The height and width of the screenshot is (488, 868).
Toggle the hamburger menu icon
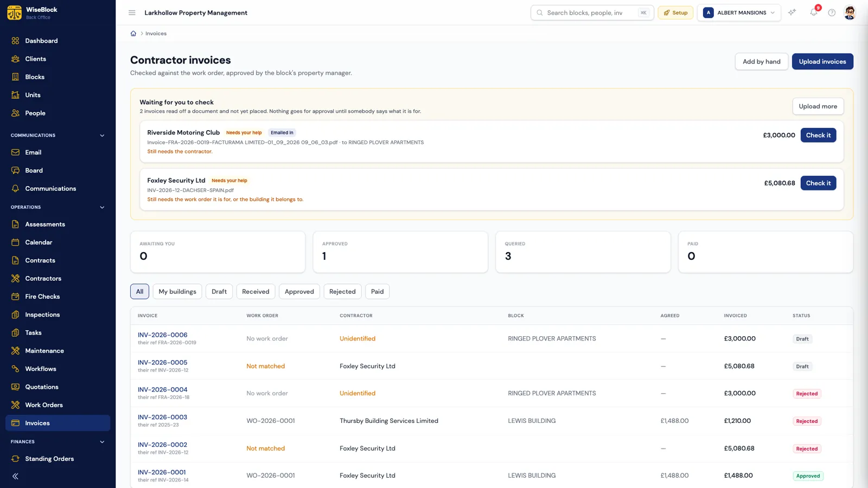(x=132, y=12)
